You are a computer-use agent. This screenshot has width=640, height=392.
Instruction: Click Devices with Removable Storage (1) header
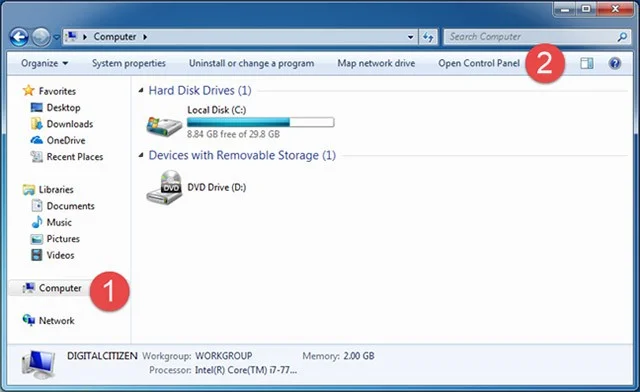click(x=242, y=155)
